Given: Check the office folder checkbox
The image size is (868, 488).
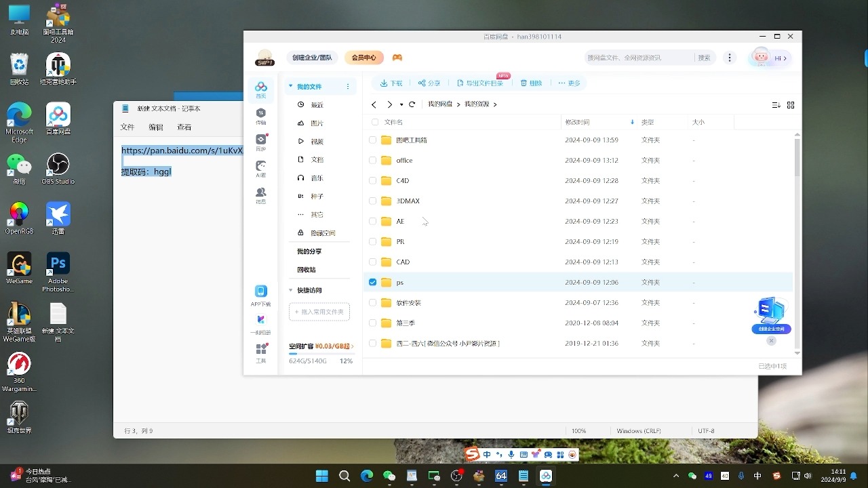Looking at the screenshot, I should click(x=372, y=161).
